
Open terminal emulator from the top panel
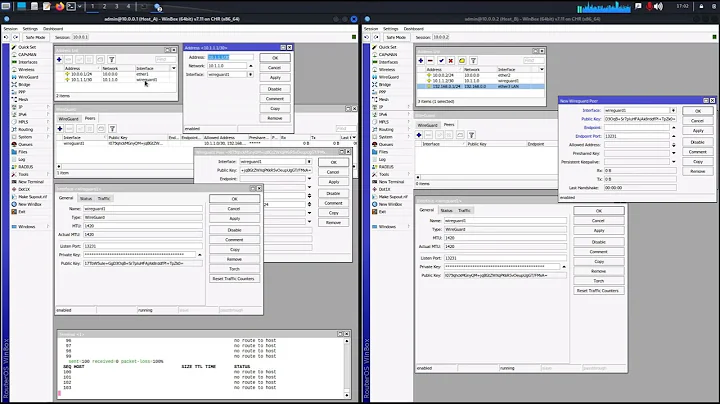point(71,6)
